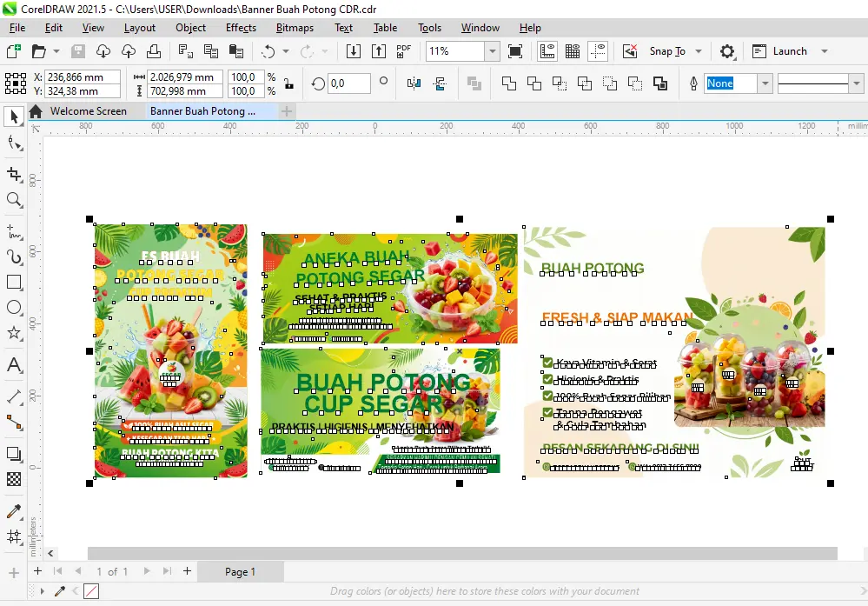868x606 pixels.
Task: Go to the last page arrow
Action: [x=167, y=571]
